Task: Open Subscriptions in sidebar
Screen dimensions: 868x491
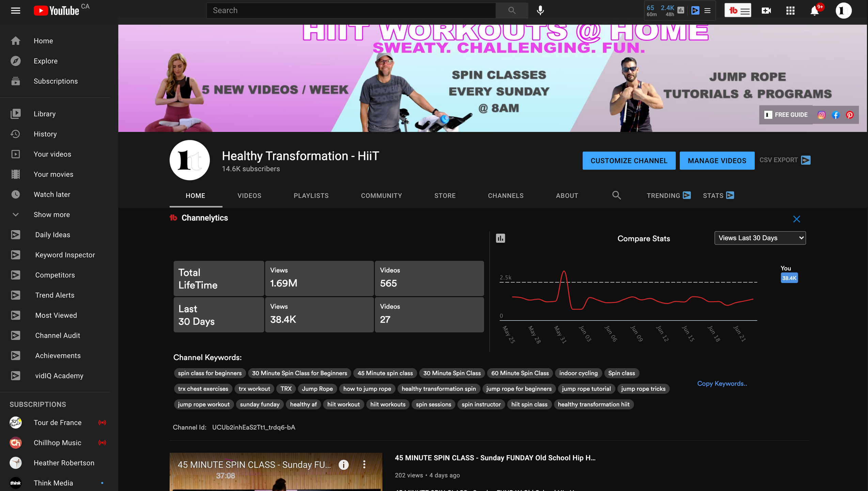Action: click(55, 81)
